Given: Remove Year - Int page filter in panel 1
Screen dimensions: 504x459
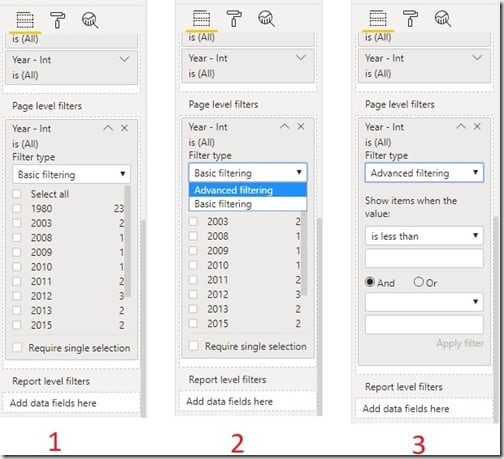Looking at the screenshot, I should click(x=124, y=128).
